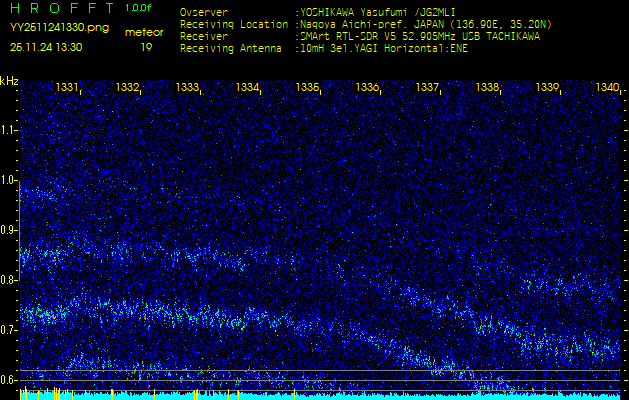Click the HROFFT title text
The width and height of the screenshot is (629, 400).
pyautogui.click(x=61, y=8)
